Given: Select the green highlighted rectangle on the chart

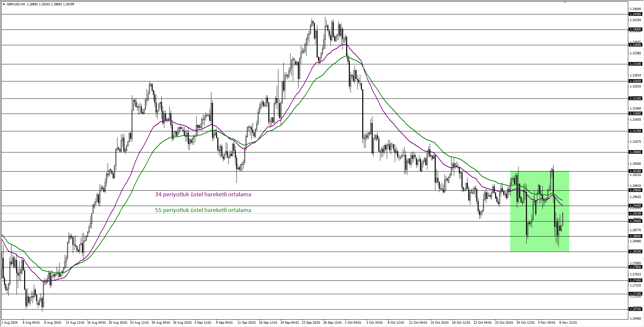Looking at the screenshot, I should coord(540,211).
